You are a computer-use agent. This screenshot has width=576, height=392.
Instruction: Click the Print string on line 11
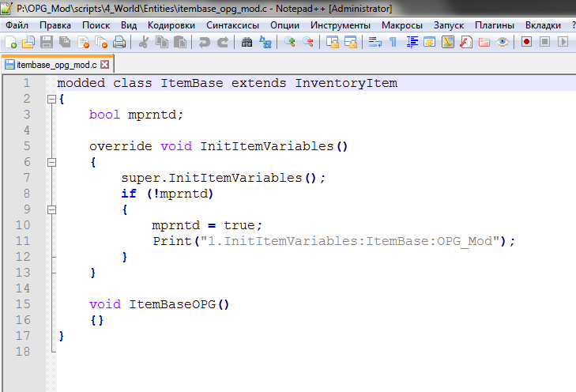(350, 241)
